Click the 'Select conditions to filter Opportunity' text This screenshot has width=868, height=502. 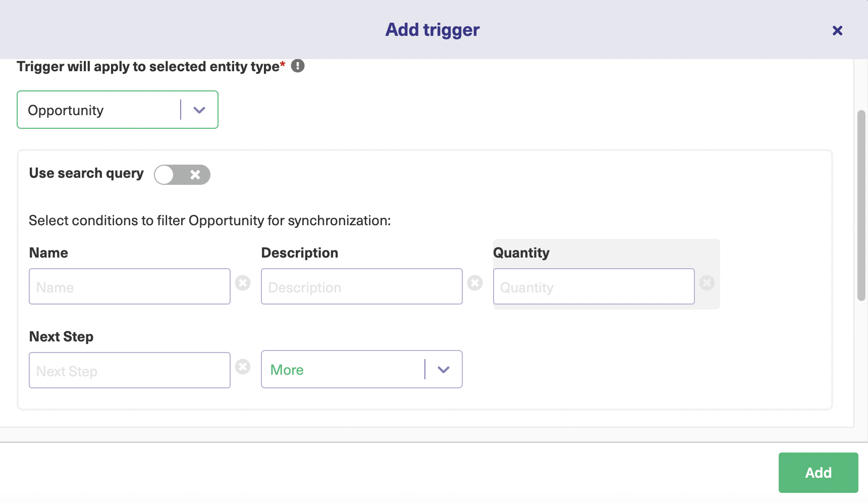pos(210,221)
